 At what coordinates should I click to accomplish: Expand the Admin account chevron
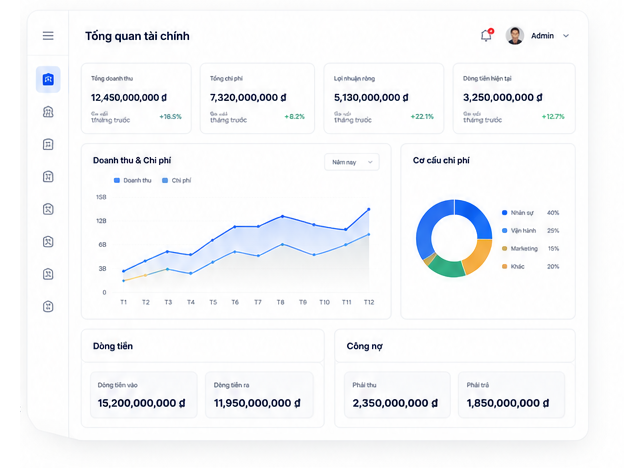566,36
